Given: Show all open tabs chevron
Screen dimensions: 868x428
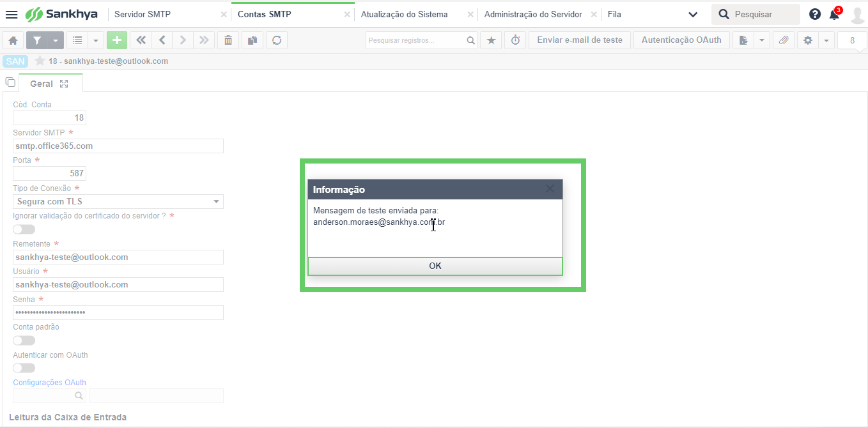Looking at the screenshot, I should tap(693, 14).
